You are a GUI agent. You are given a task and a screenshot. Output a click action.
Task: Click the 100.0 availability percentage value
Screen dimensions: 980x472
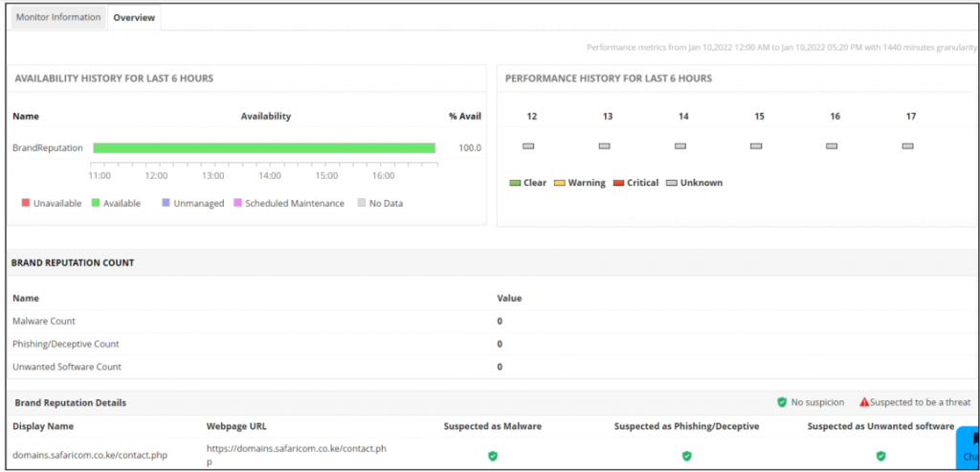[x=470, y=148]
